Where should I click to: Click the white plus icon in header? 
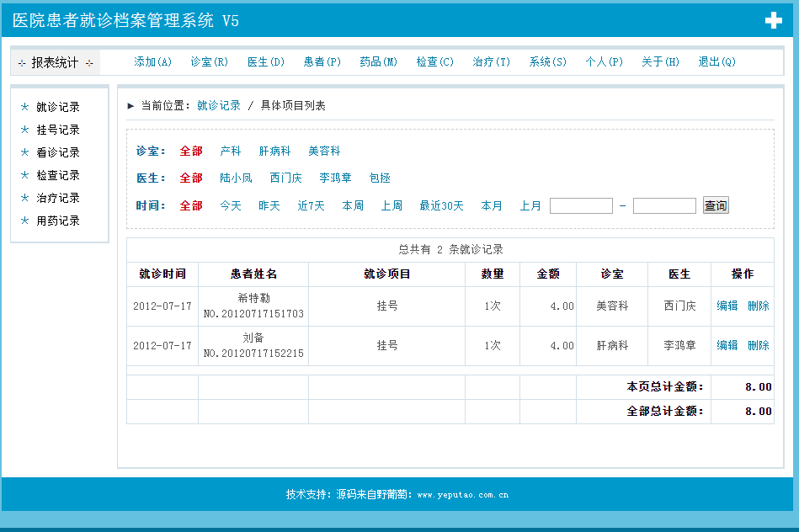coord(773,21)
